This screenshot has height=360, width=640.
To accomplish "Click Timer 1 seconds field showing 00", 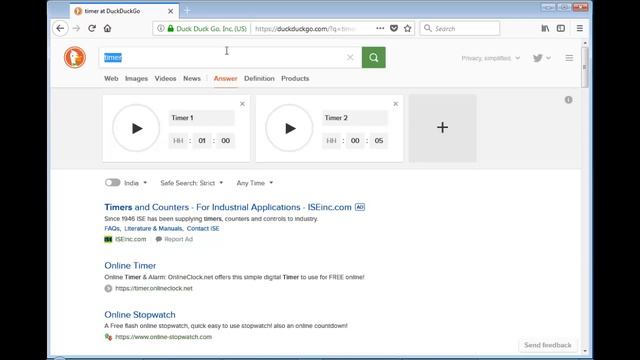I will click(x=225, y=141).
